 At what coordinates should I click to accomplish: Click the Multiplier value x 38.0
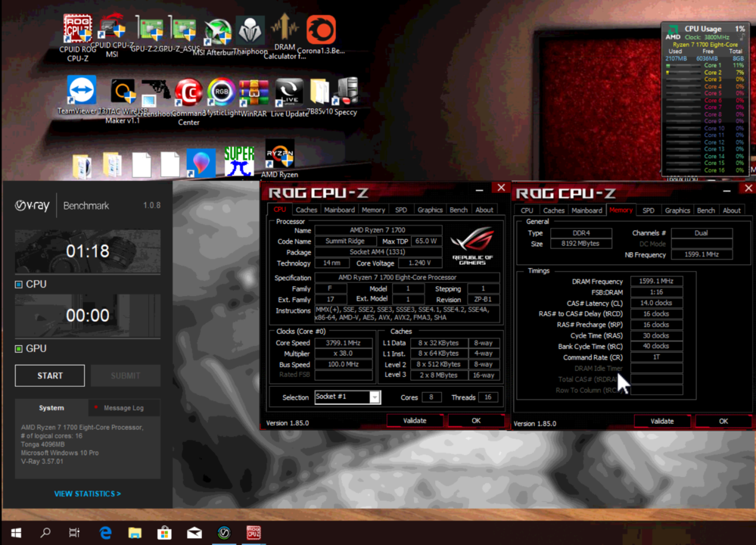(x=344, y=353)
